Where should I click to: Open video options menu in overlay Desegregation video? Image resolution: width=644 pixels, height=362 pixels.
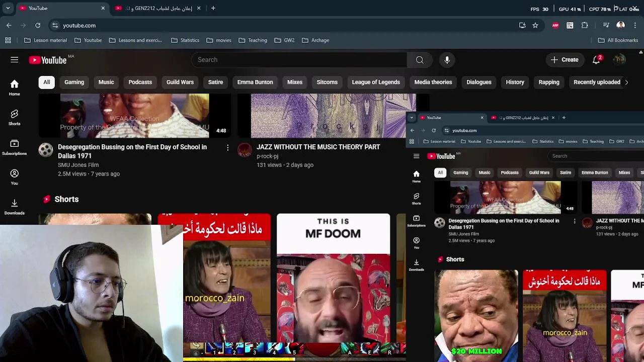[x=575, y=221]
